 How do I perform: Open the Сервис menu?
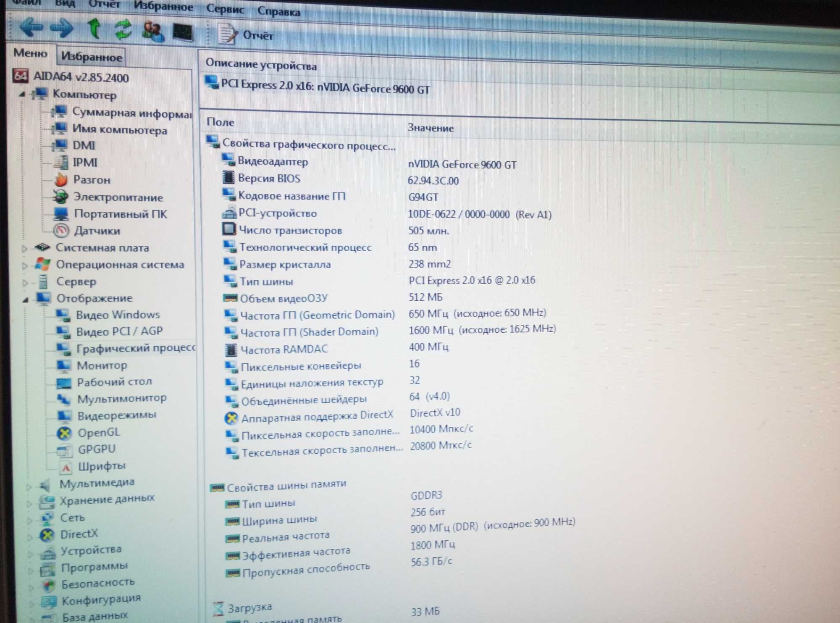tap(225, 9)
